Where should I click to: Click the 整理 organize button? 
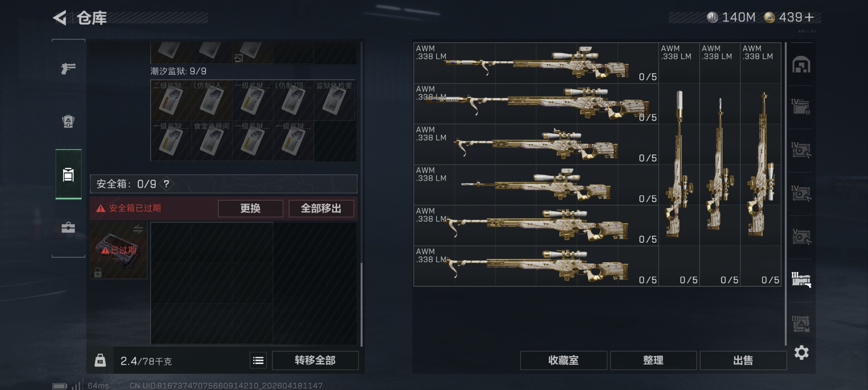tap(653, 360)
